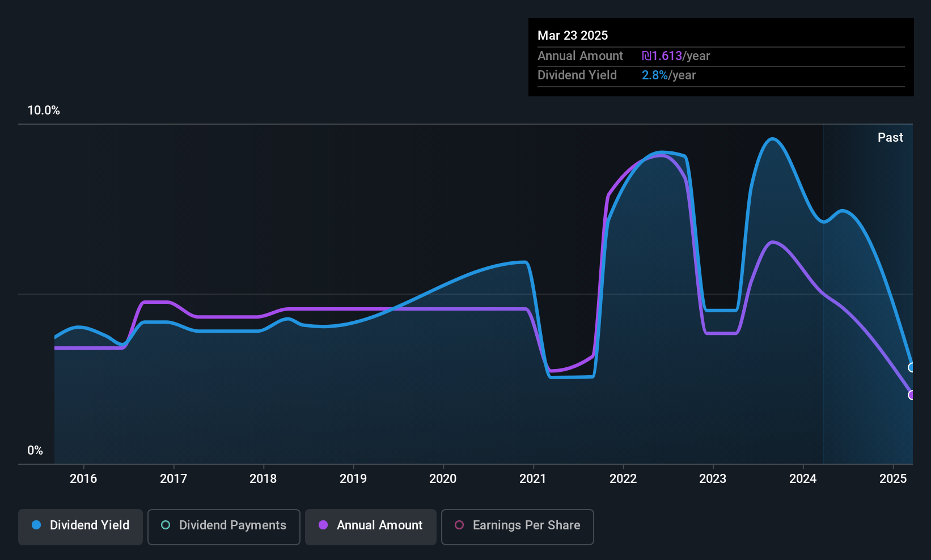This screenshot has height=560, width=931.
Task: Click the 2024 x-axis label
Action: pyautogui.click(x=803, y=479)
